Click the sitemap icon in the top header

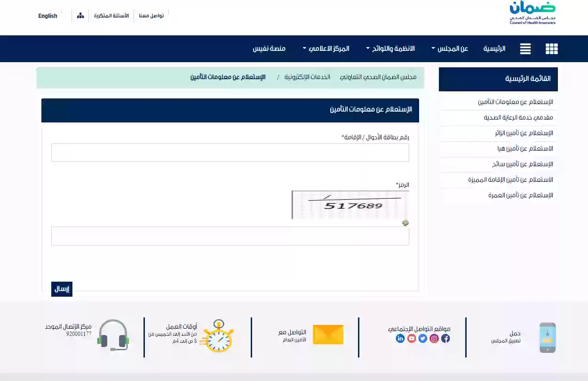[80, 15]
